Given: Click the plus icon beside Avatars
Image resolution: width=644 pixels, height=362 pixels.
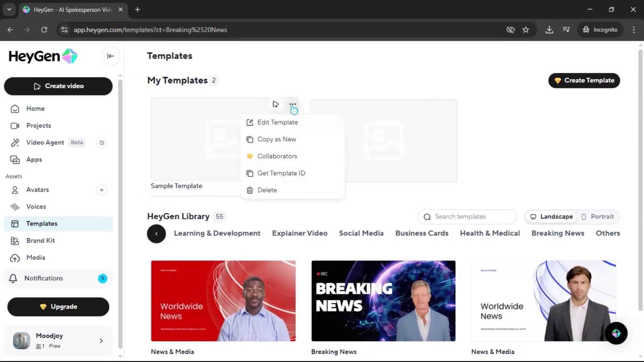Looking at the screenshot, I should coord(102,190).
